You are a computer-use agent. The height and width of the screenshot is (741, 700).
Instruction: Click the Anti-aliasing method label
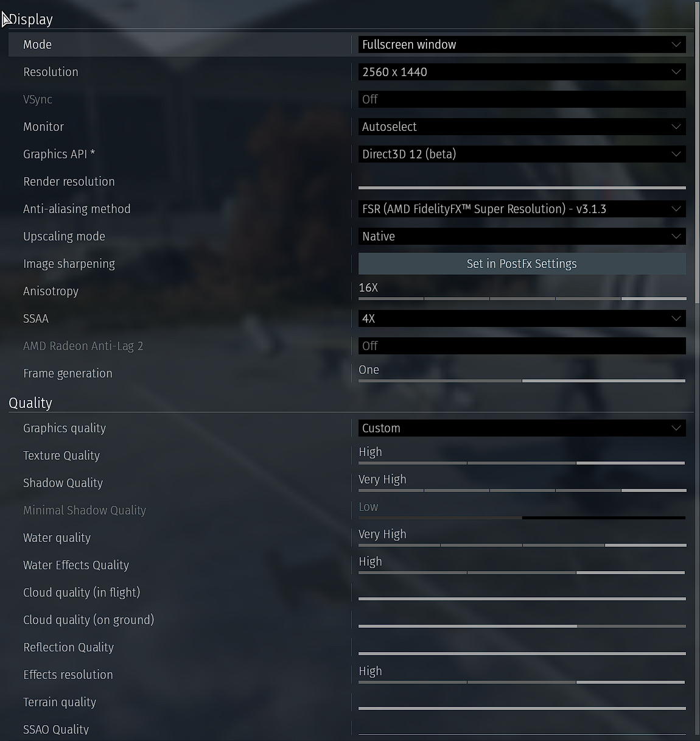(77, 209)
